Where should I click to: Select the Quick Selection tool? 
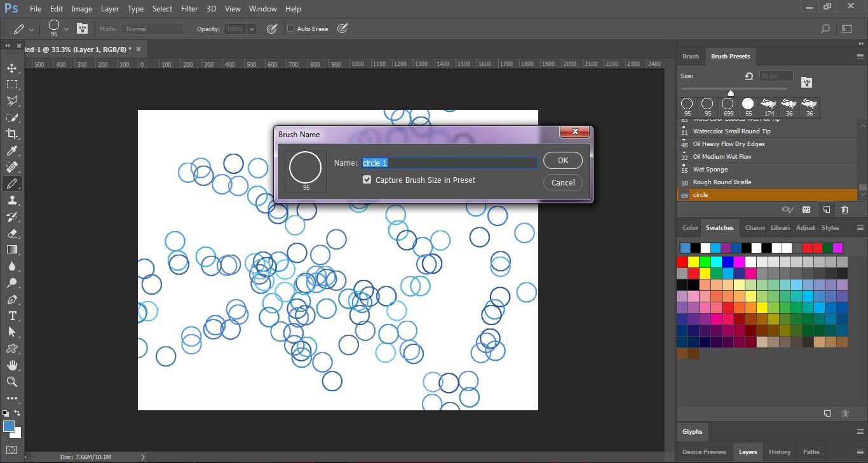(11, 117)
